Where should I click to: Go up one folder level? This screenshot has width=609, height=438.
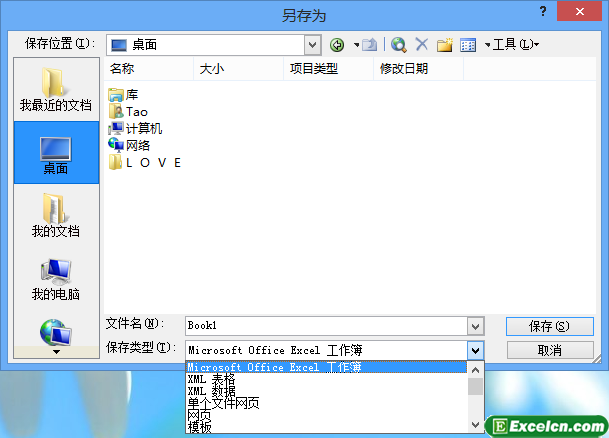369,45
